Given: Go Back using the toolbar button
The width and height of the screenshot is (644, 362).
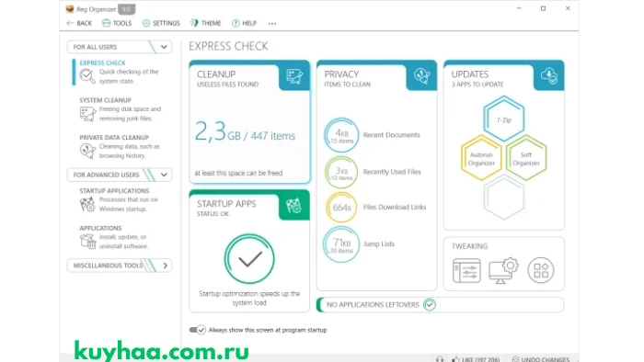Looking at the screenshot, I should [x=79, y=23].
